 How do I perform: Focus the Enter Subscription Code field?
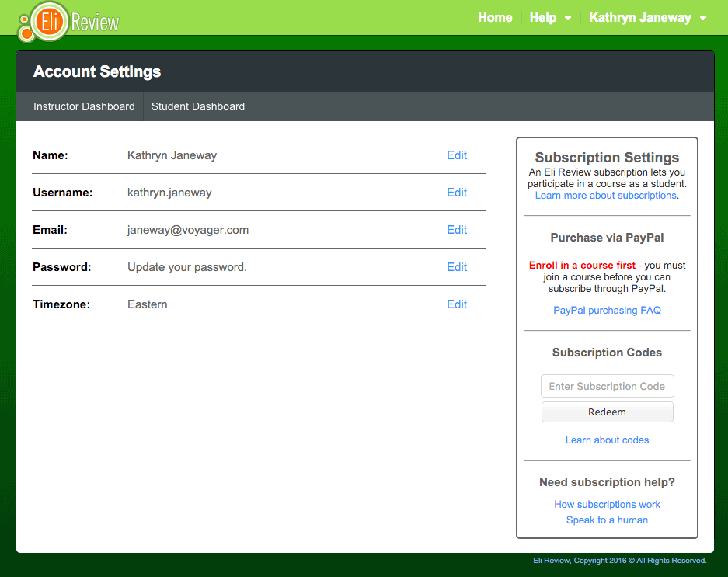(x=608, y=386)
